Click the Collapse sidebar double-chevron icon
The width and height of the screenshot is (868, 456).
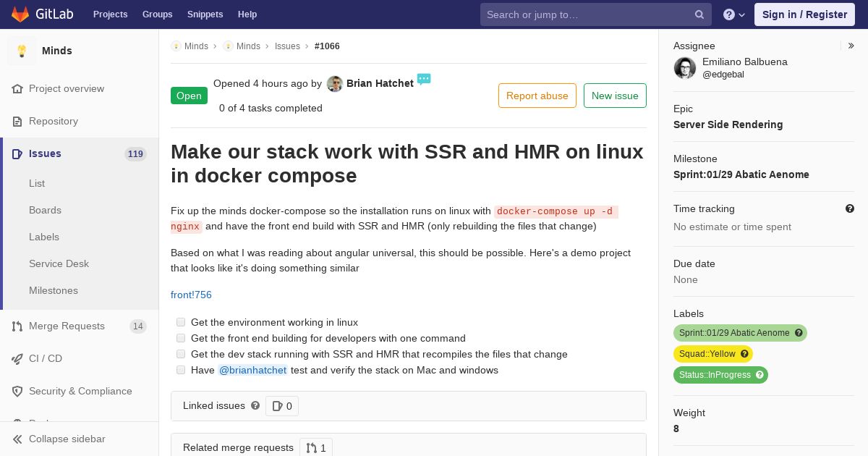coord(17,439)
